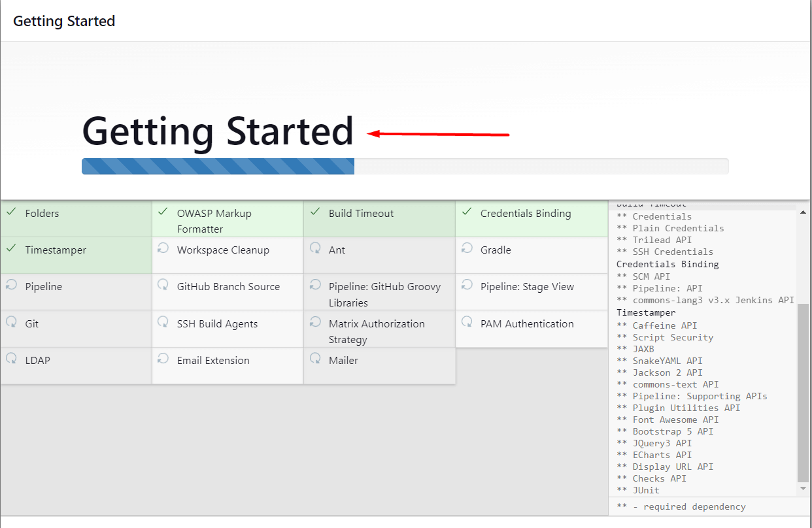812x528 pixels.
Task: Click the ** SnakeYAML API log line
Action: tap(660, 361)
